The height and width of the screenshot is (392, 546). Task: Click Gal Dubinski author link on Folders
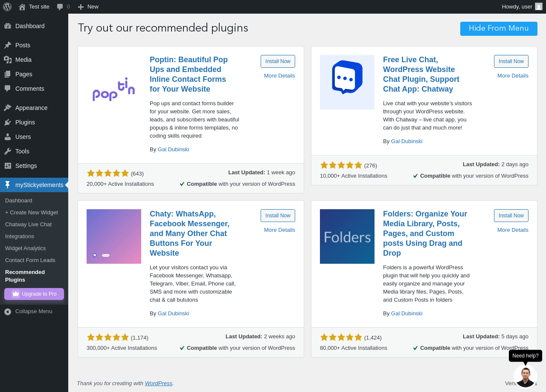tap(407, 314)
